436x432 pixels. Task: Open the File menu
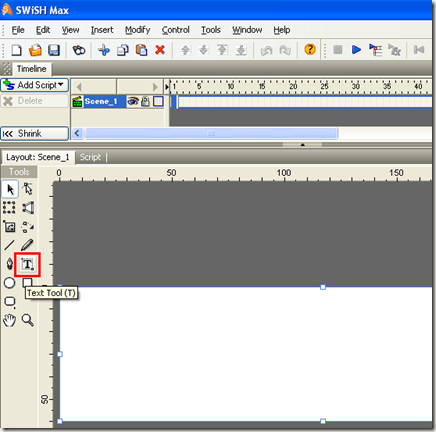coord(18,30)
